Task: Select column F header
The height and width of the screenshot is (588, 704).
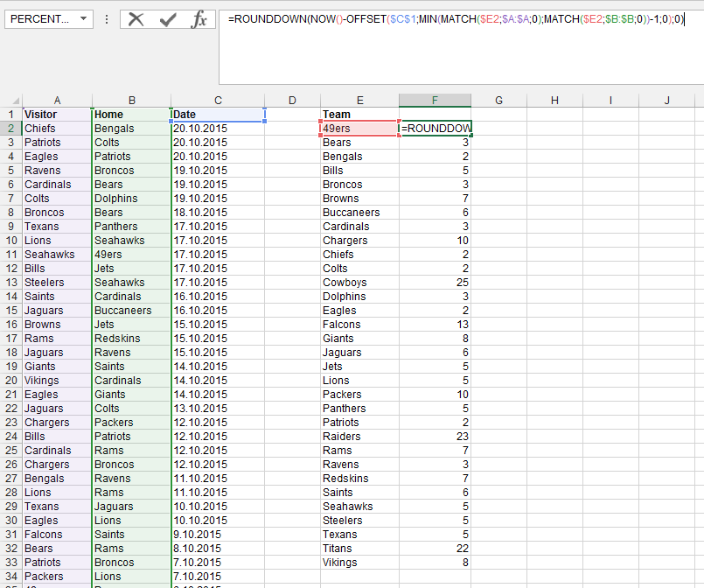Action: 435,101
